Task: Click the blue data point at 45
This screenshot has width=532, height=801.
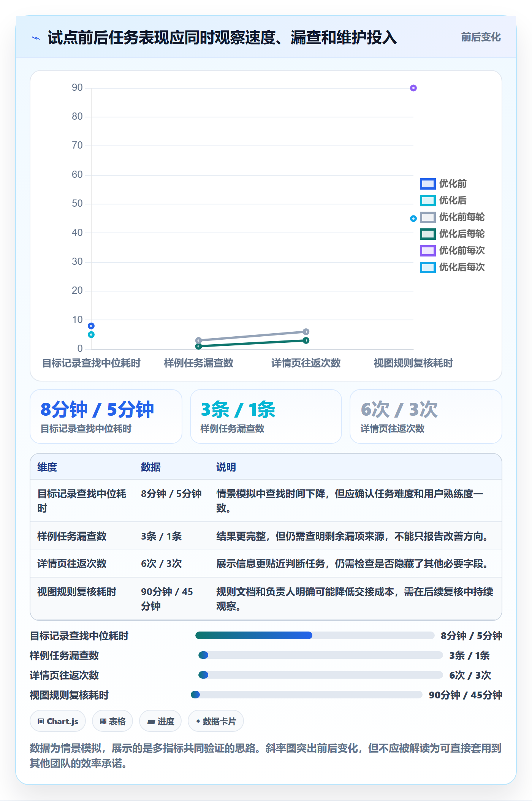Action: [413, 218]
